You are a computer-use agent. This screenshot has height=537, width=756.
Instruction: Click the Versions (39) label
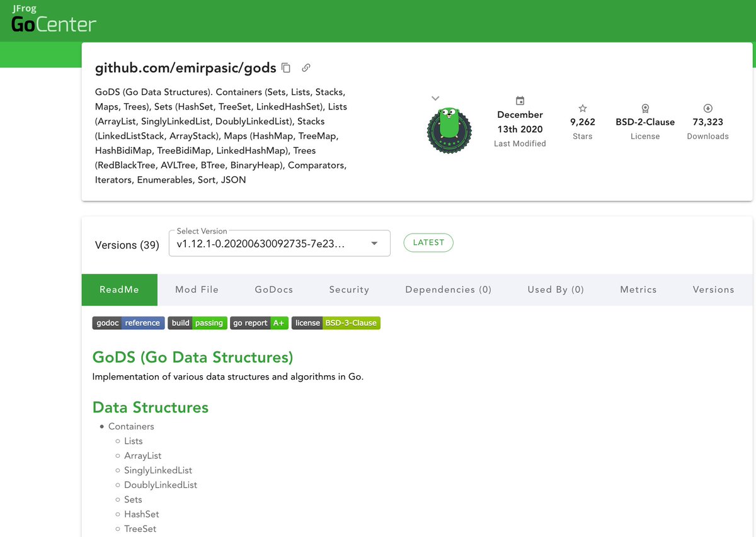point(127,245)
